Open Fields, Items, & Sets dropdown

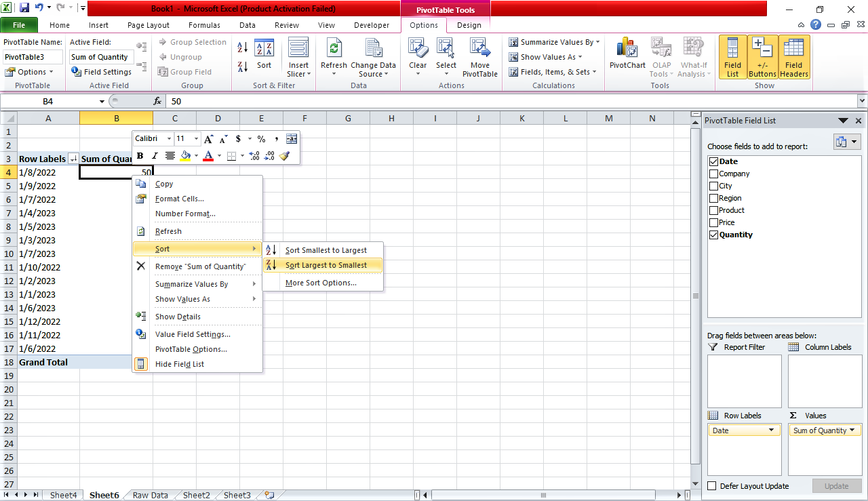coord(553,72)
